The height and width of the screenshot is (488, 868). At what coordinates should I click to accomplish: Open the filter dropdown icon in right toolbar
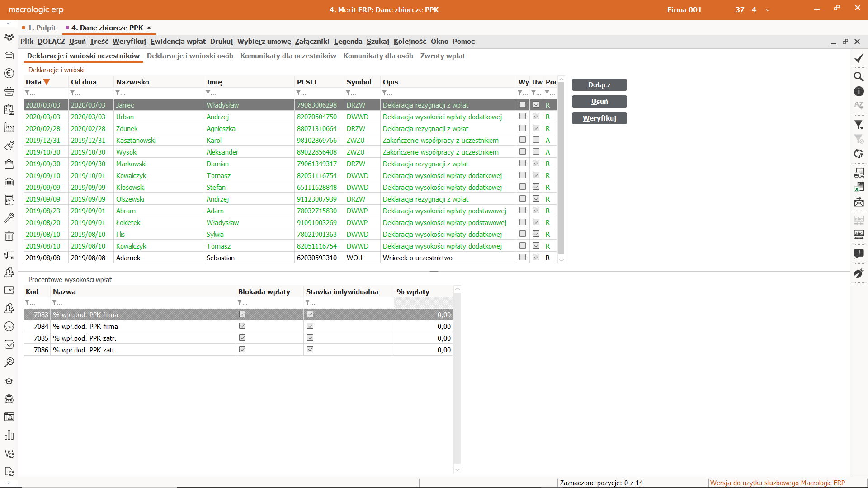point(859,125)
